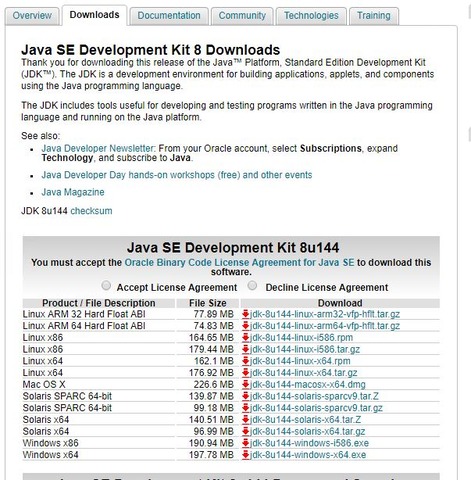This screenshot has width=471, height=480.
Task: Click the File Size column header
Action: tap(208, 303)
